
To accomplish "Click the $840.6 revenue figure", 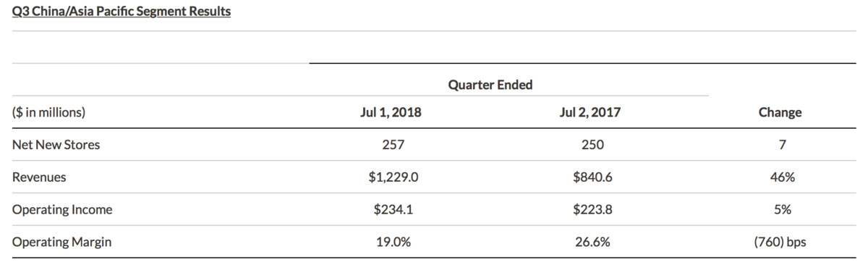I will 592,177.
